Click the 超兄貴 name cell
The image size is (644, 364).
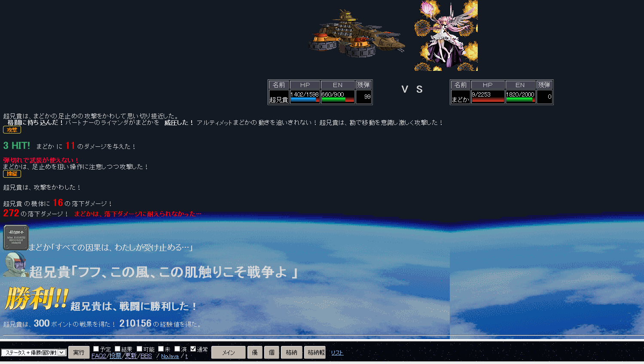(x=279, y=97)
